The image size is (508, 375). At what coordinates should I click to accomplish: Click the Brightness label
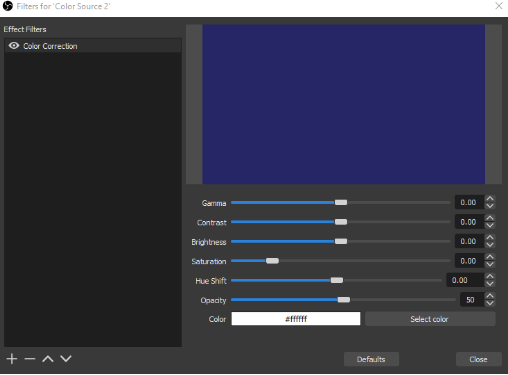(x=209, y=242)
